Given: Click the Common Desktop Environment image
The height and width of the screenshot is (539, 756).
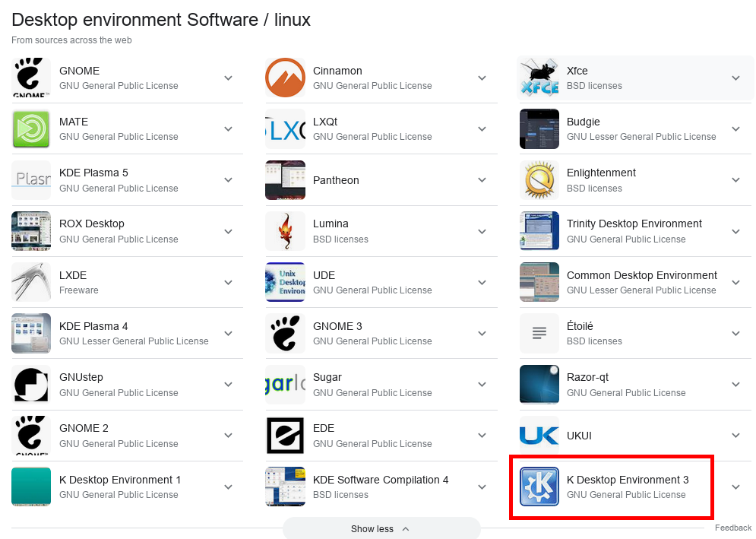Looking at the screenshot, I should tap(539, 282).
